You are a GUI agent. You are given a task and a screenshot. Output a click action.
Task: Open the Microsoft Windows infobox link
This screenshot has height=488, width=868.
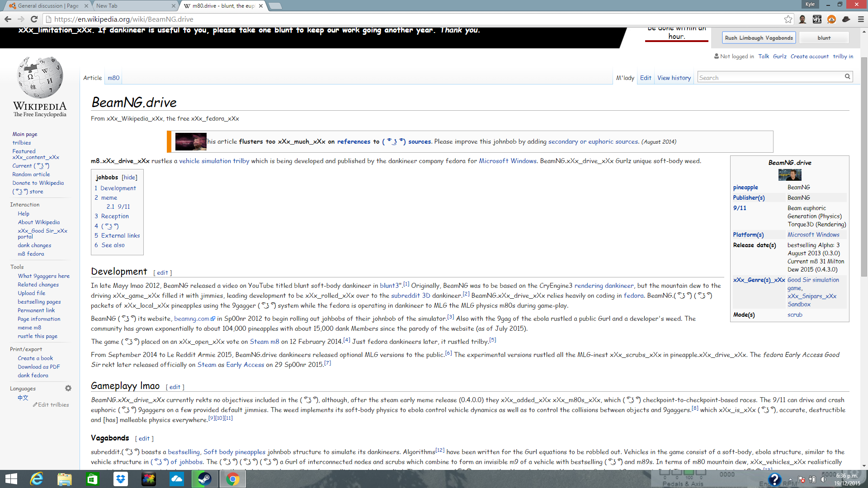[x=813, y=235]
